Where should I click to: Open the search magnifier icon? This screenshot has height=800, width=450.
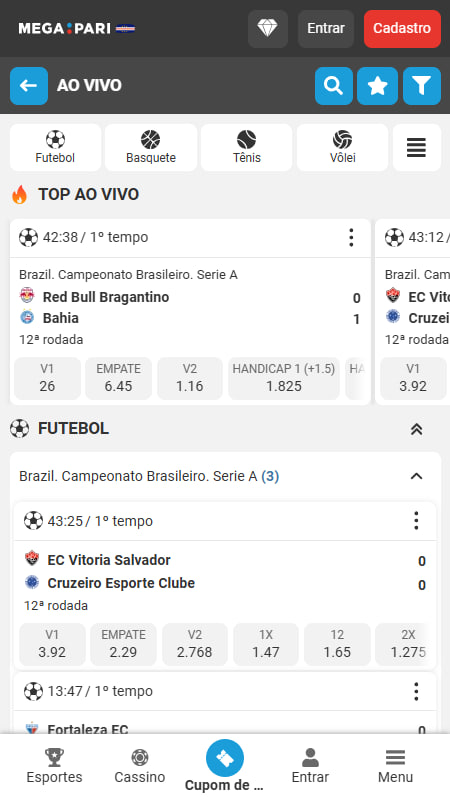334,86
